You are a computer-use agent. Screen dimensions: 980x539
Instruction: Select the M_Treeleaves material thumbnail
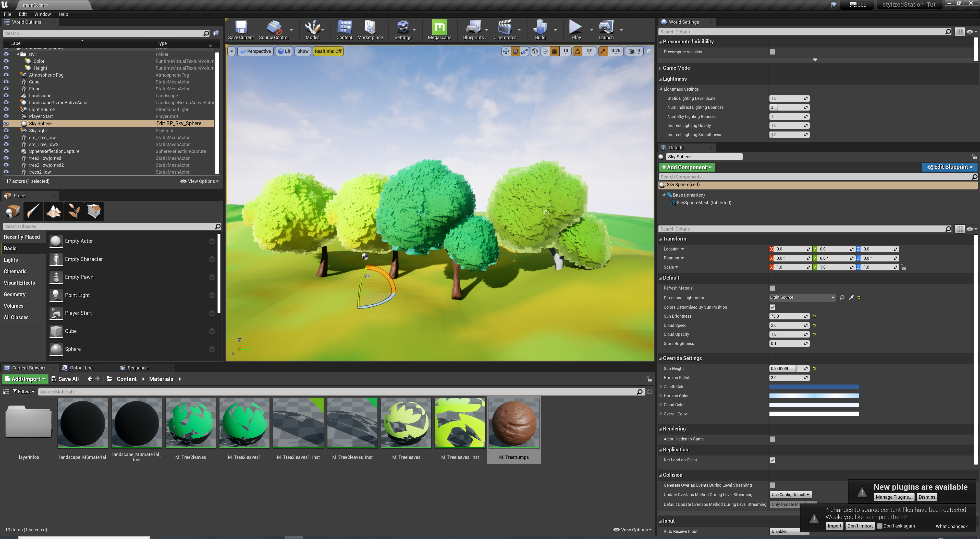[406, 423]
